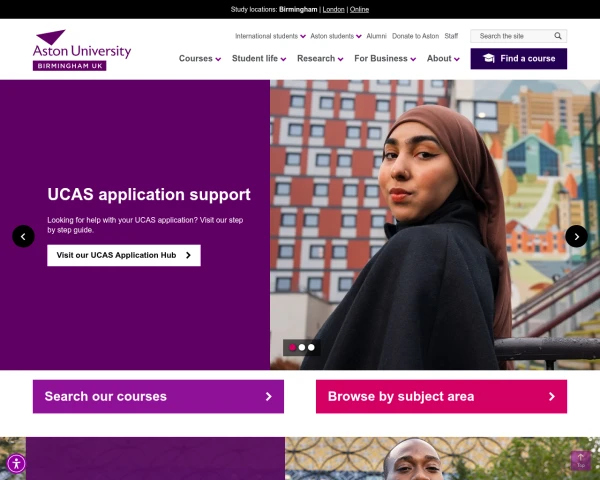Click the Aston University logo
The height and width of the screenshot is (480, 600).
pyautogui.click(x=82, y=50)
